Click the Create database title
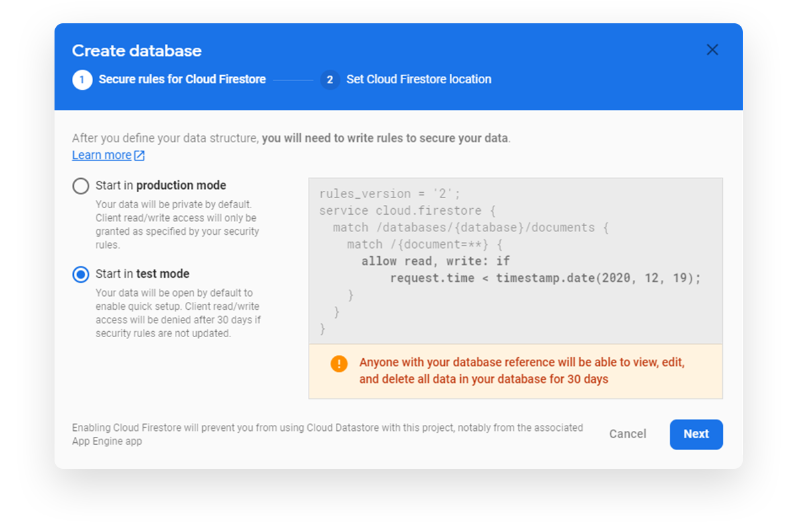The width and height of the screenshot is (798, 532). click(x=137, y=51)
